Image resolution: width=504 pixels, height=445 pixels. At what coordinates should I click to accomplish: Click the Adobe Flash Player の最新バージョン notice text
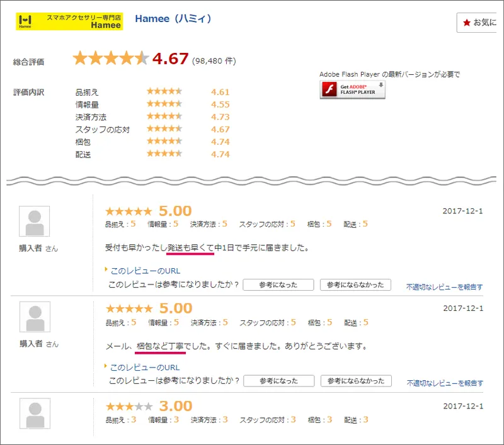389,74
